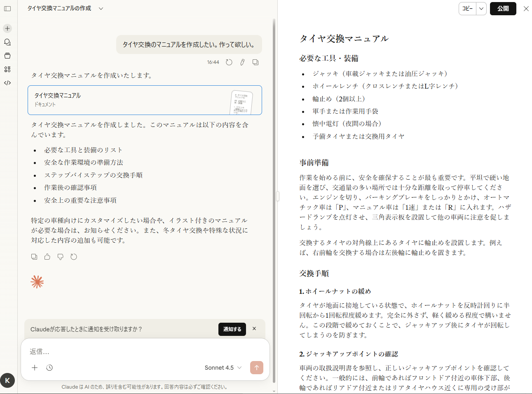Open the code icon in sidebar

click(7, 83)
